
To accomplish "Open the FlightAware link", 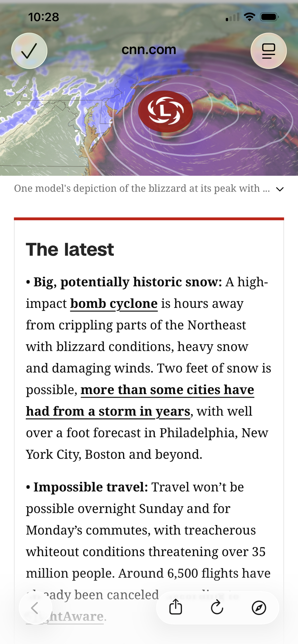I will coord(77,616).
